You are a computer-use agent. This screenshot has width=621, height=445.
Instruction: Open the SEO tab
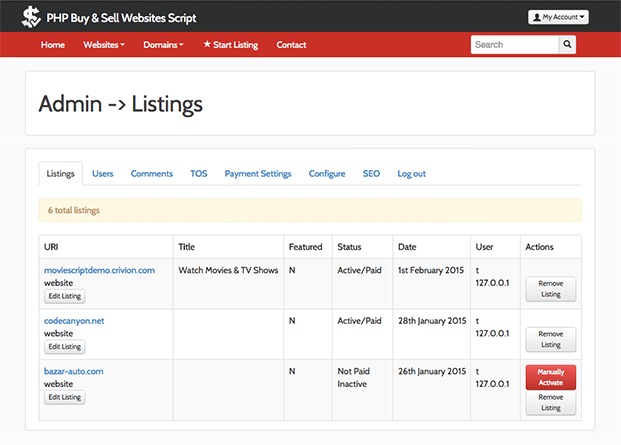point(371,173)
